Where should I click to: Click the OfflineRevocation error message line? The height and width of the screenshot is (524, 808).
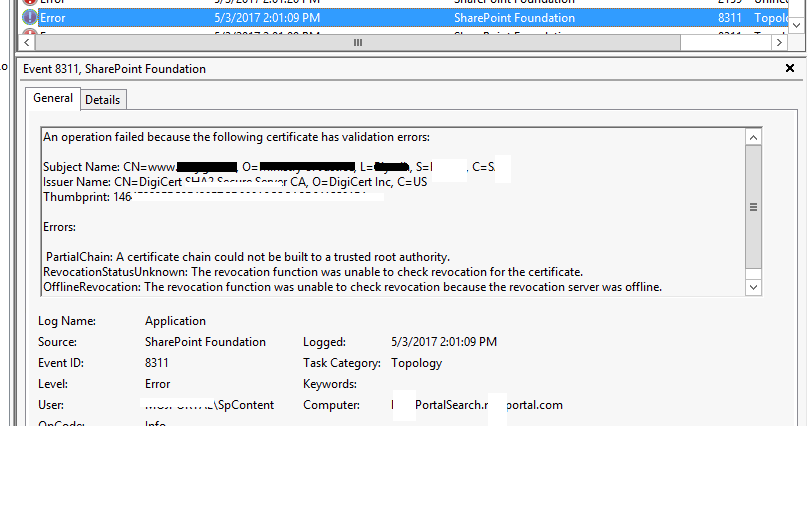(x=352, y=287)
